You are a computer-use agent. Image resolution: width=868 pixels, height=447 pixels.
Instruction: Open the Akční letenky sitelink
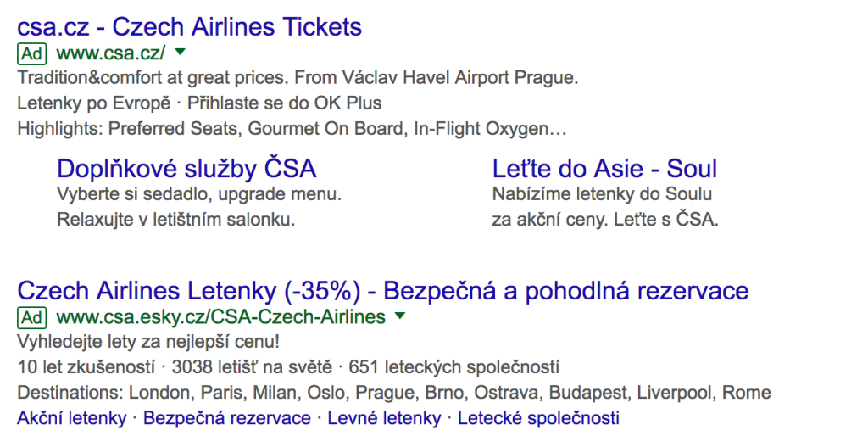(72, 418)
